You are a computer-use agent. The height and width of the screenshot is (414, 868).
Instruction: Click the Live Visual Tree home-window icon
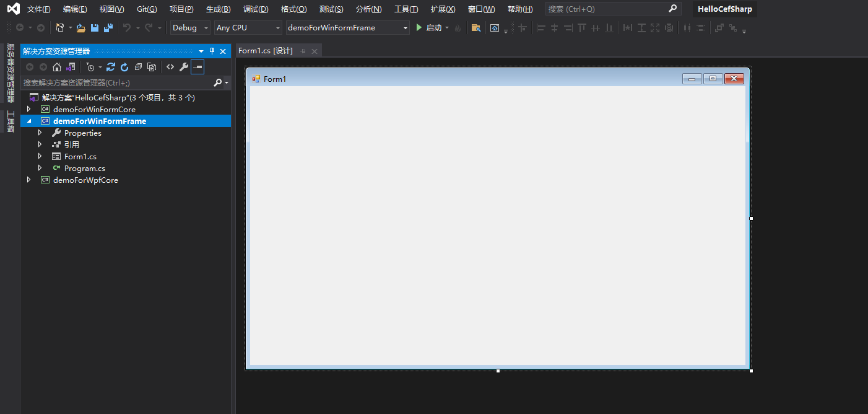[x=495, y=28]
